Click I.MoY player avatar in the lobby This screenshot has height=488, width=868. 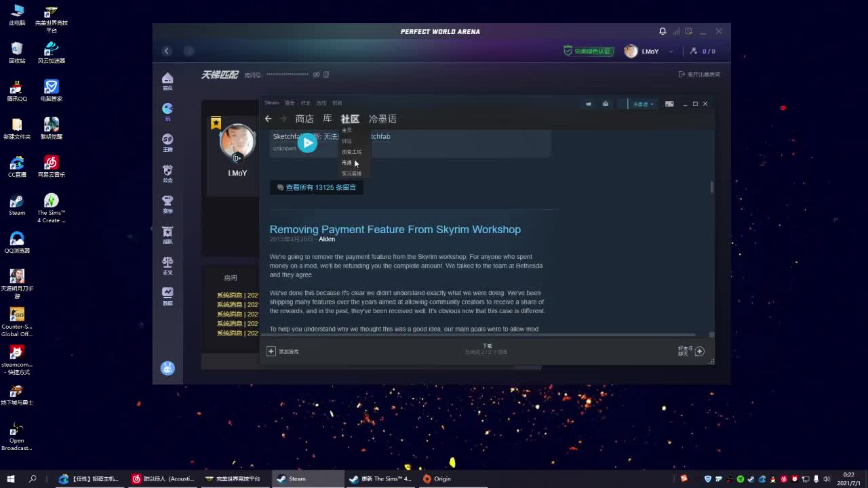tap(237, 142)
